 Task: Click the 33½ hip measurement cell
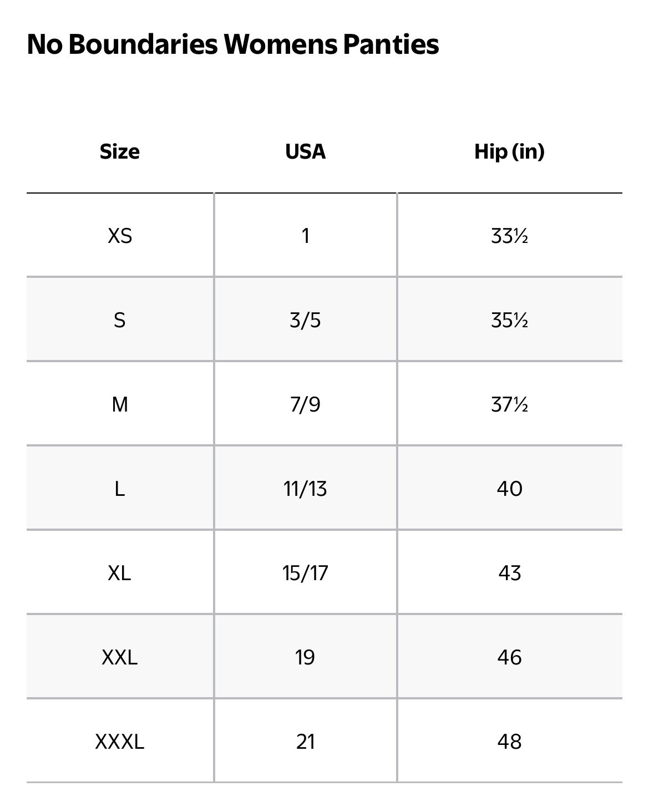point(509,236)
